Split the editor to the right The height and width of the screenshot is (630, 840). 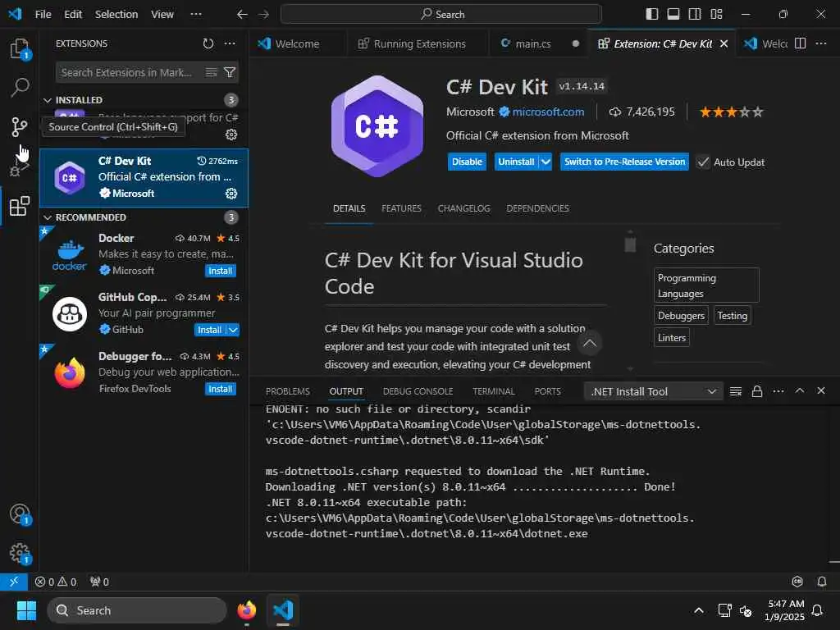[800, 43]
